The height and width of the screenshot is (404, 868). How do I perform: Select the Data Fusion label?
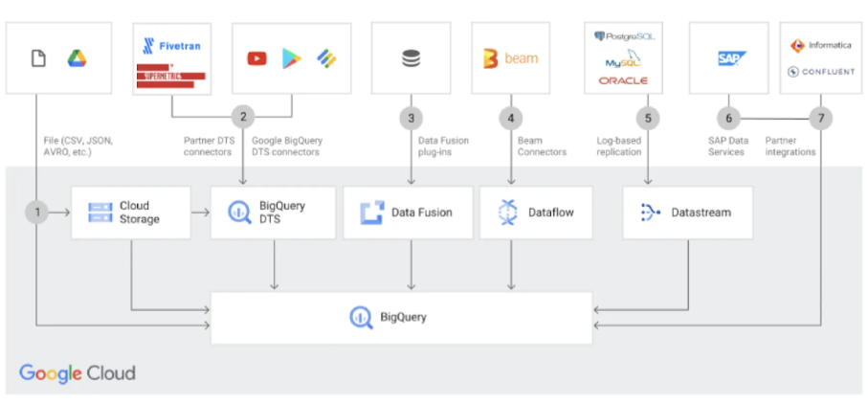click(422, 213)
